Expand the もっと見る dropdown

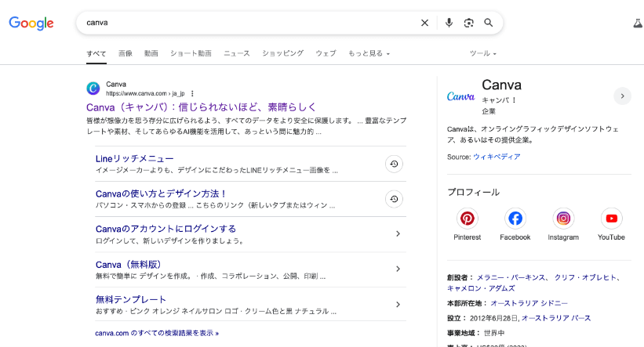click(369, 53)
